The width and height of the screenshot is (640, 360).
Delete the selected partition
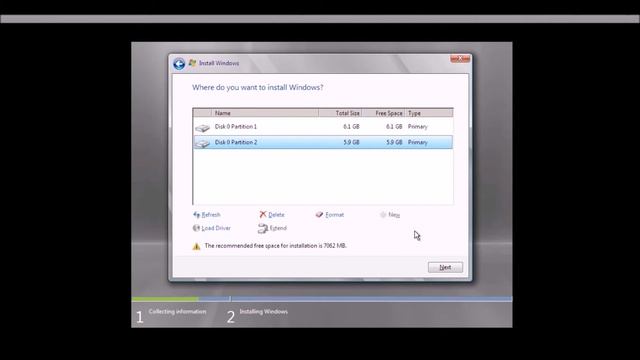pos(276,215)
